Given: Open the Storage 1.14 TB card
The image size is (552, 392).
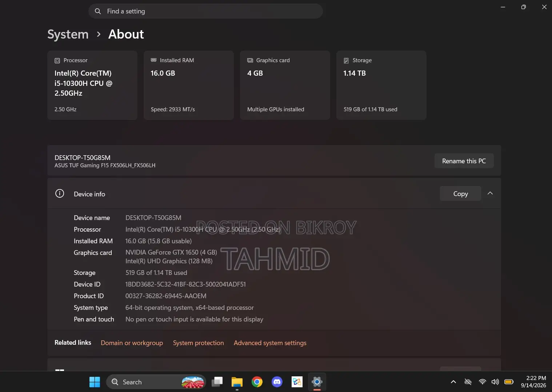Looking at the screenshot, I should (x=381, y=85).
